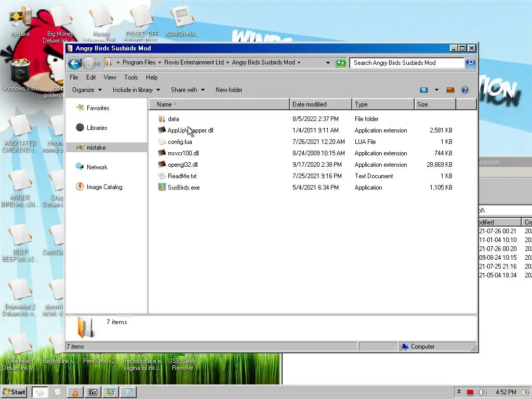Navigate to Program Files breadcrumb
The image size is (532, 399).
[139, 62]
